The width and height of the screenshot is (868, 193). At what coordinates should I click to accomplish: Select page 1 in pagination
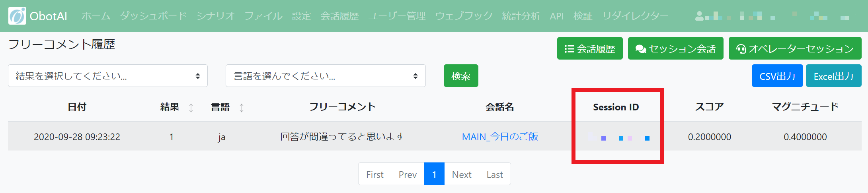pos(434,174)
